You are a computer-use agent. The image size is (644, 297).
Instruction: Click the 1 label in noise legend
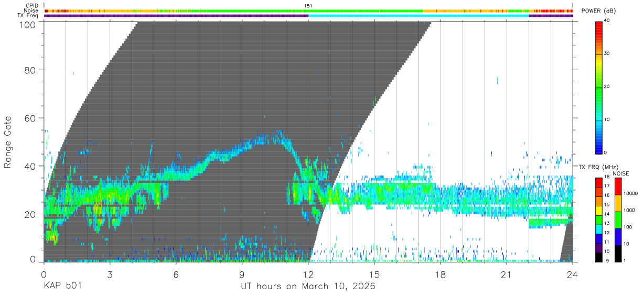coord(626,260)
